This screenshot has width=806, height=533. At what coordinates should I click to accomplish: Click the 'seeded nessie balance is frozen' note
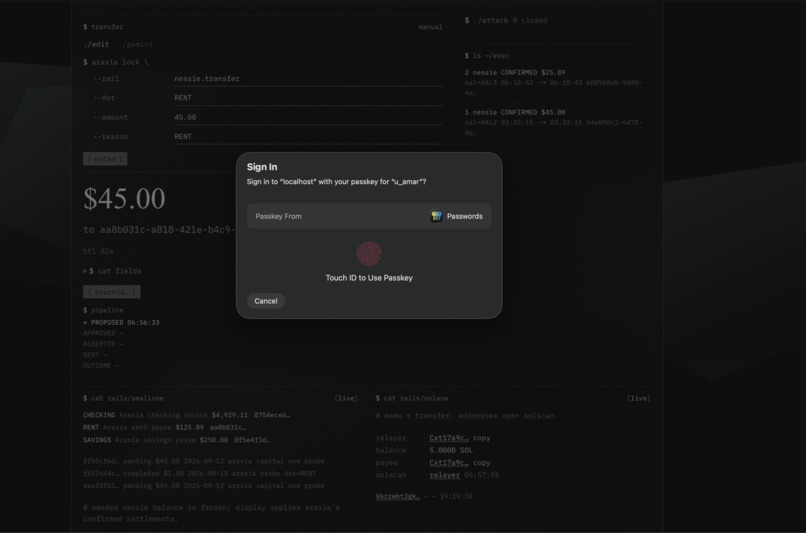211,513
